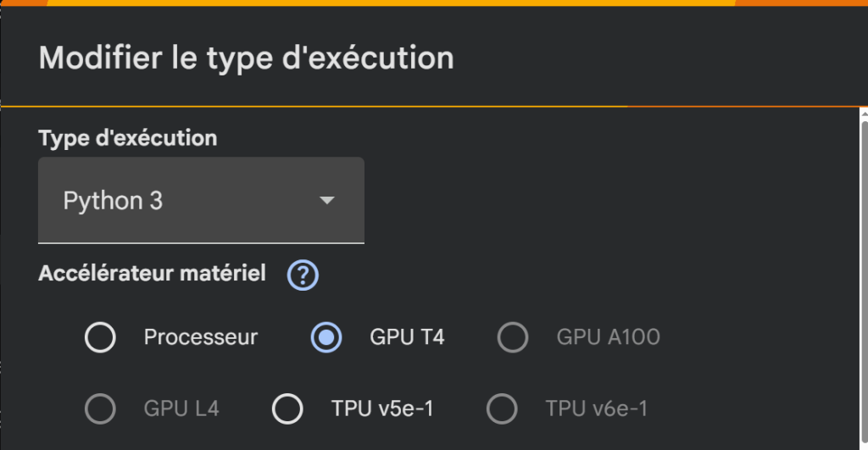Click the Processeur option label
Image resolution: width=868 pixels, height=450 pixels.
(x=201, y=337)
